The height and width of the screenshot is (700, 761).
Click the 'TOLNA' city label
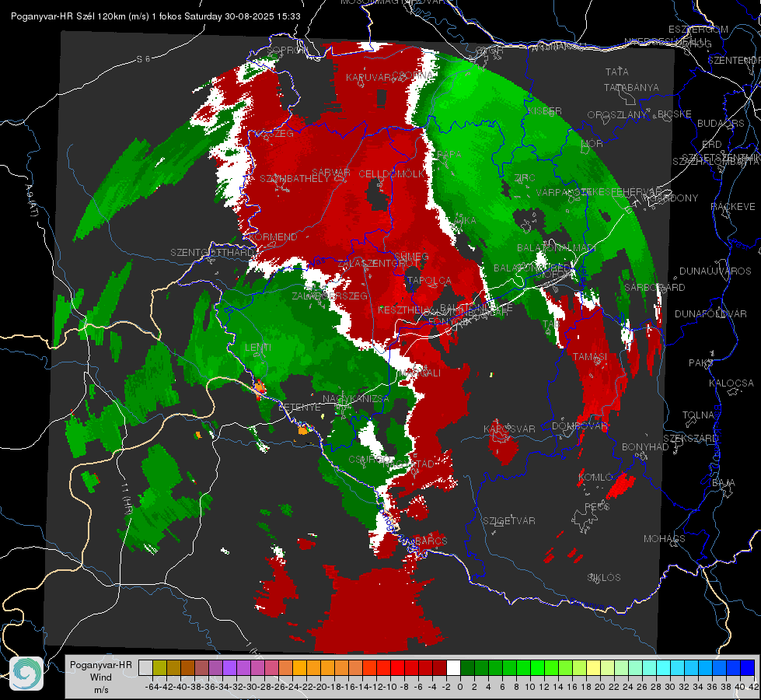pos(698,415)
